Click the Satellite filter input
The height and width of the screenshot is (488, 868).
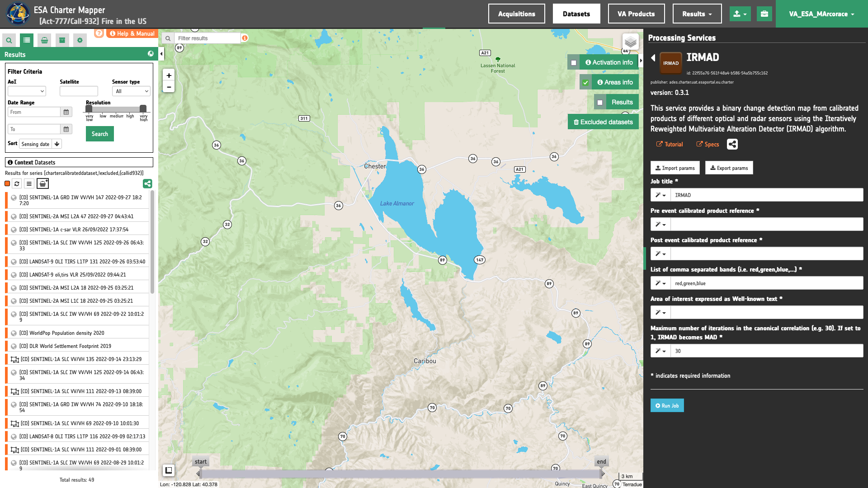79,91
